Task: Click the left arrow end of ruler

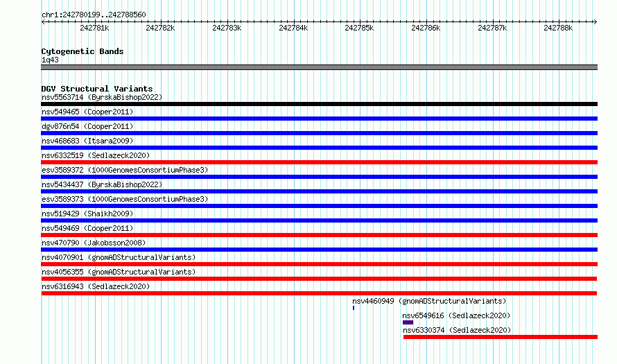Action: 43,21
